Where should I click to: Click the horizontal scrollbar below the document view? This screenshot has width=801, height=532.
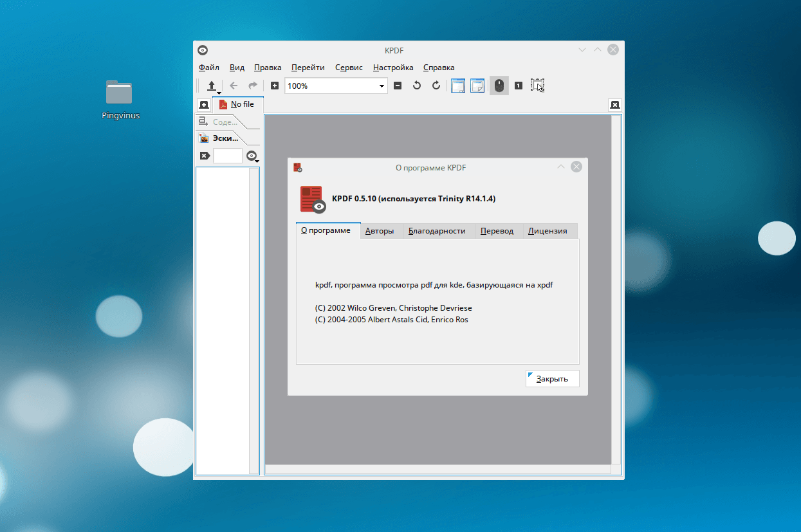pos(437,470)
